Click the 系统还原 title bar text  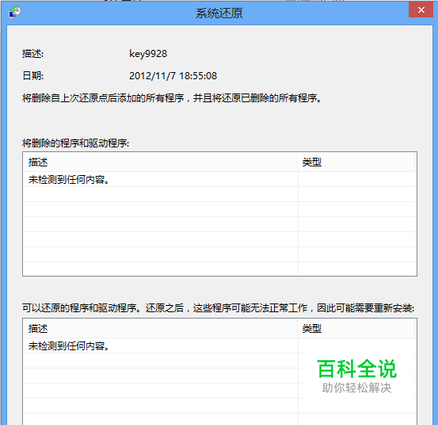coord(219,13)
